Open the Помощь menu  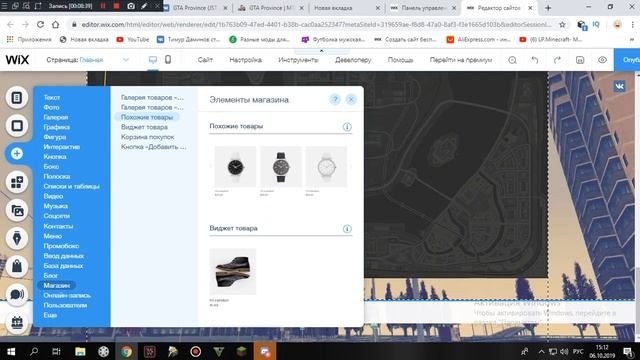(x=400, y=60)
